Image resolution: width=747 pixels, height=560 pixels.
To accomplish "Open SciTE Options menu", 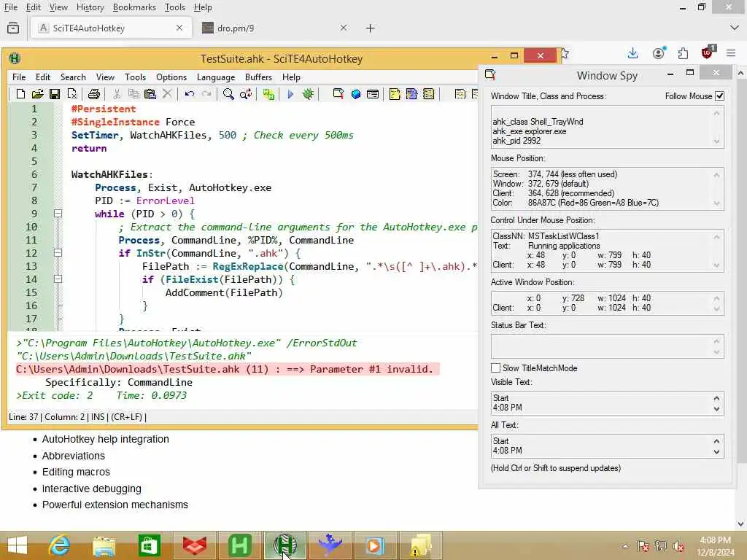I will pyautogui.click(x=171, y=77).
